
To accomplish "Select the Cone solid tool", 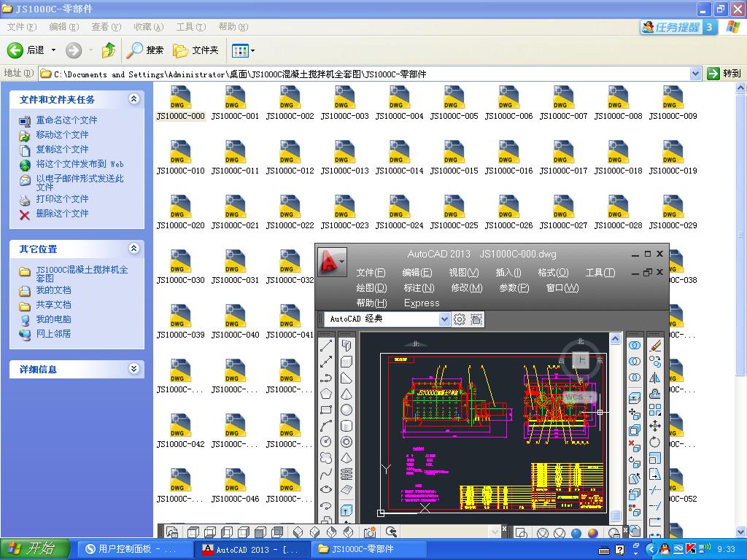I will 347,394.
